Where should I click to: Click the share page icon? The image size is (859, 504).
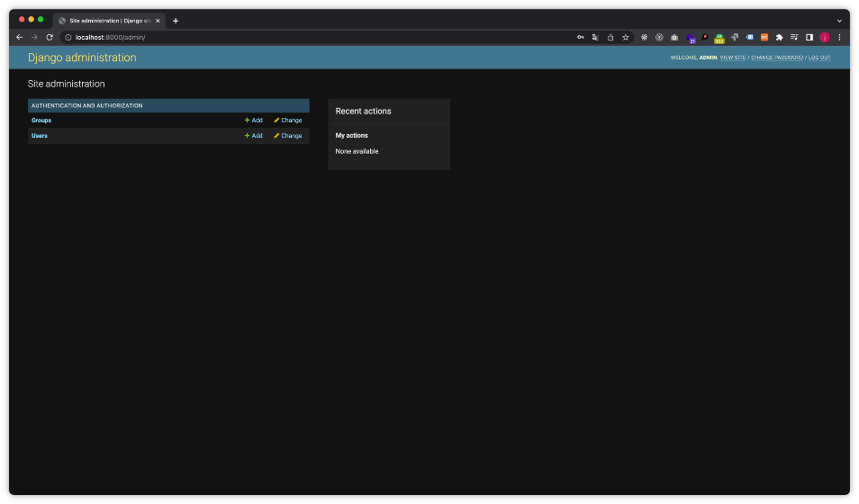pyautogui.click(x=610, y=37)
